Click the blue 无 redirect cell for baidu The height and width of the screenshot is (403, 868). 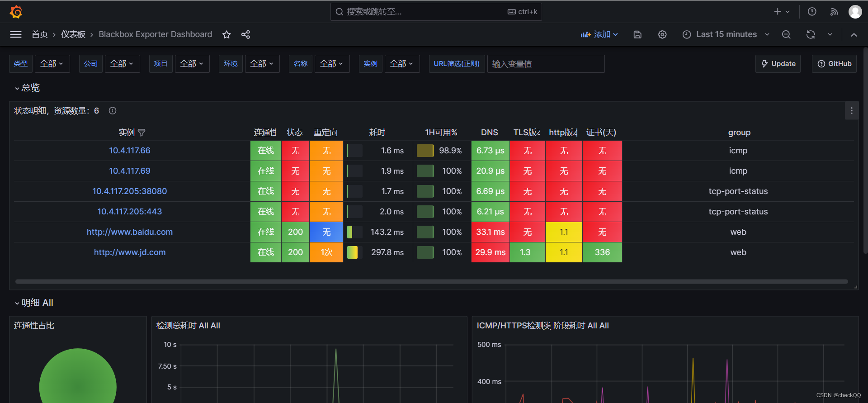tap(326, 232)
